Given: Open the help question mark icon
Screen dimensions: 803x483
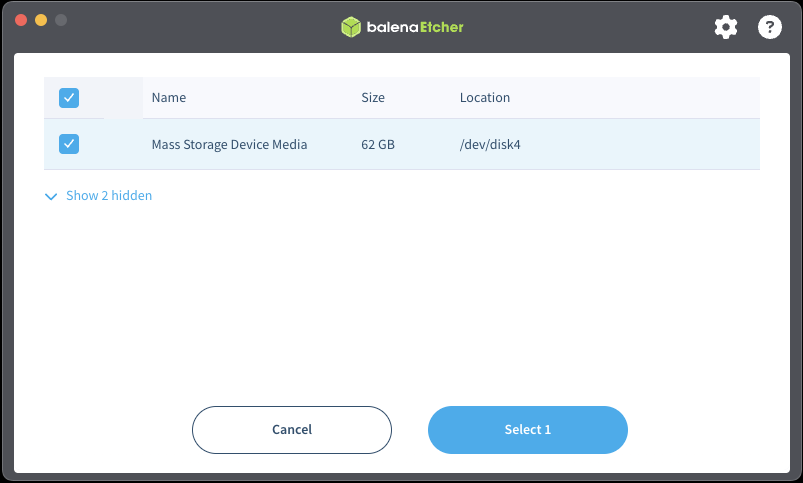Looking at the screenshot, I should [769, 27].
